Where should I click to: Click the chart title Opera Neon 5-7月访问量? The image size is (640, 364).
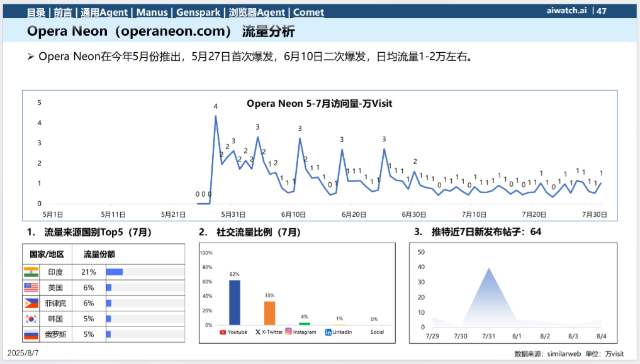pyautogui.click(x=319, y=104)
